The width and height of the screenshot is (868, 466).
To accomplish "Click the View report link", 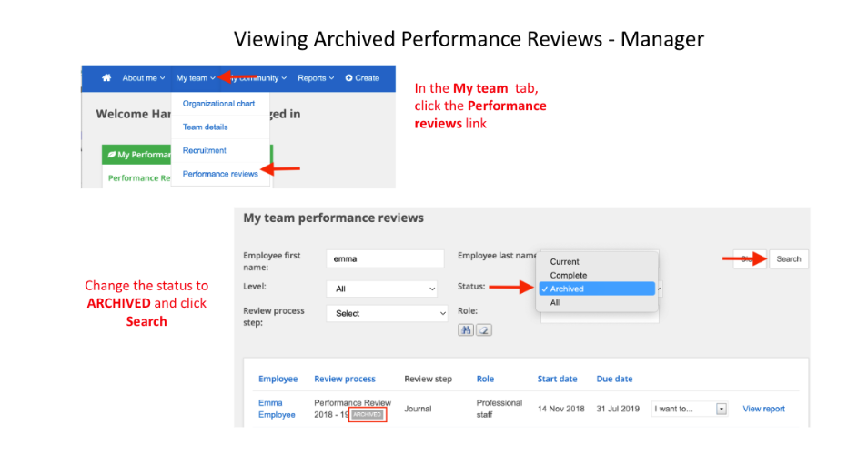I will click(764, 409).
